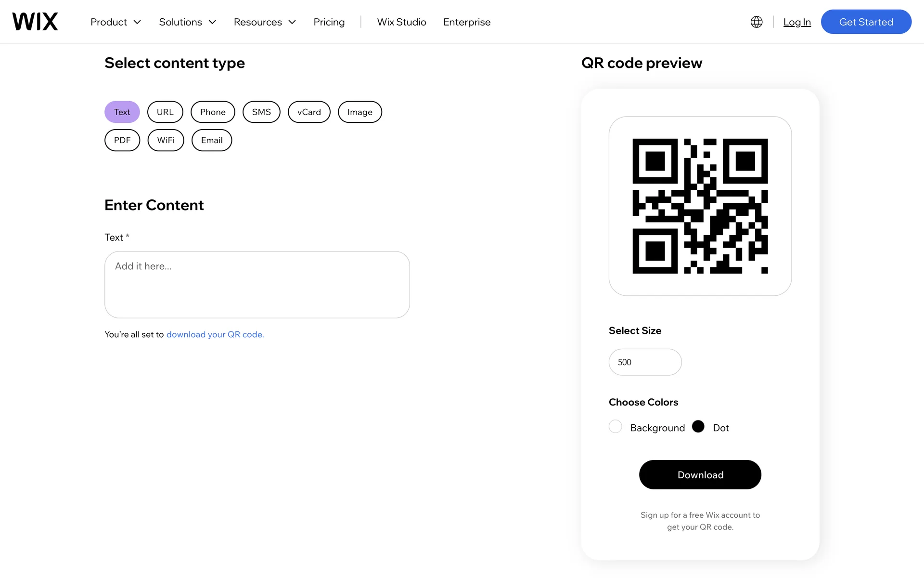The width and height of the screenshot is (924, 578).
Task: Pick the black Dot color swatch
Action: pyautogui.click(x=698, y=427)
